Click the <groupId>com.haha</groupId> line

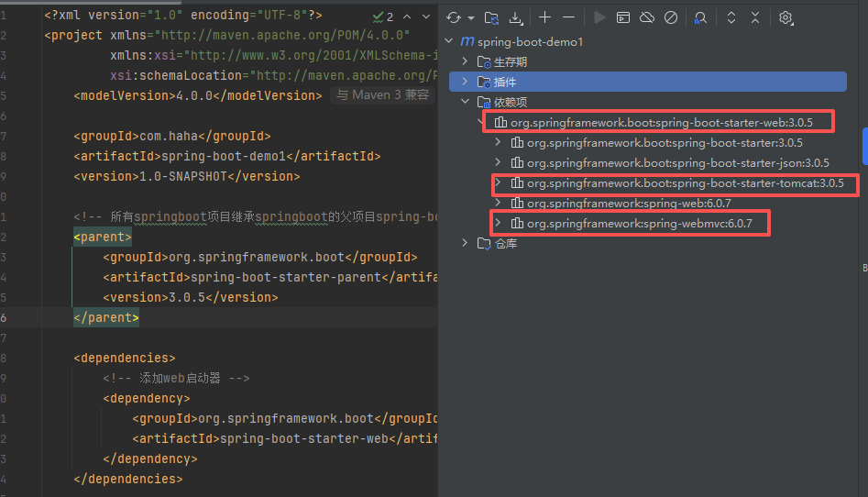tap(172, 136)
